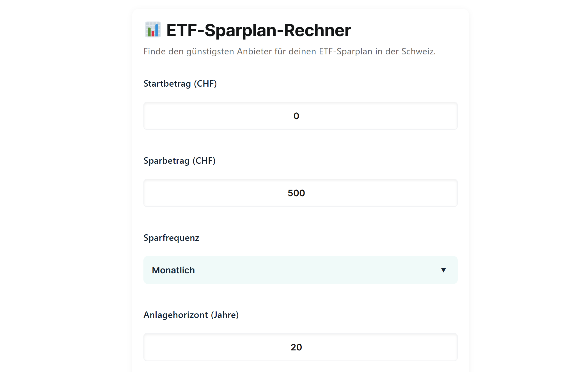Click the Sparbetrag (CHF) label
The width and height of the screenshot is (588, 372).
pyautogui.click(x=179, y=161)
